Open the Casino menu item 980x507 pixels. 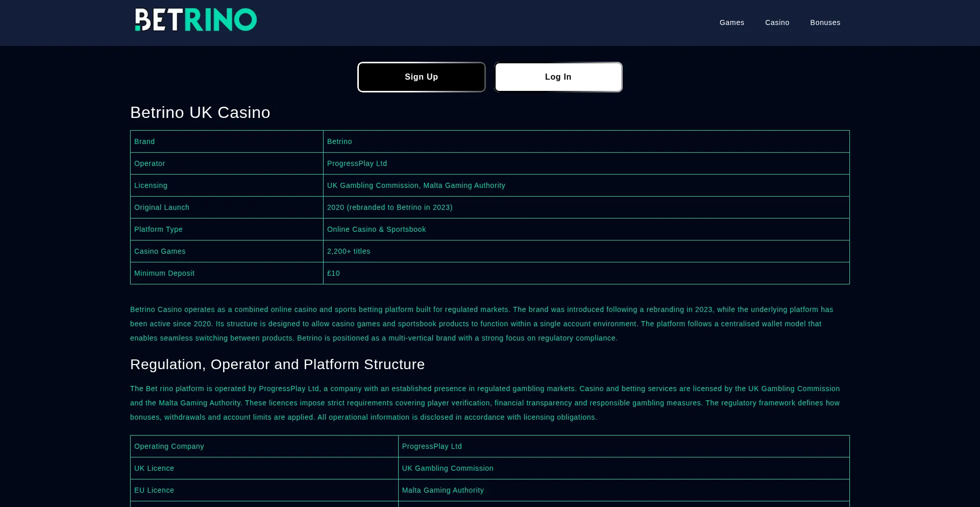click(x=777, y=22)
